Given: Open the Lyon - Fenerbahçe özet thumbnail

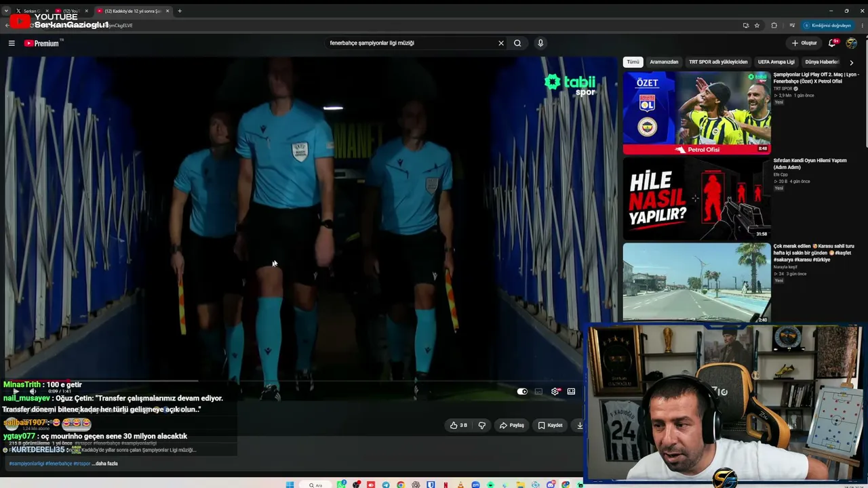Looking at the screenshot, I should point(696,113).
